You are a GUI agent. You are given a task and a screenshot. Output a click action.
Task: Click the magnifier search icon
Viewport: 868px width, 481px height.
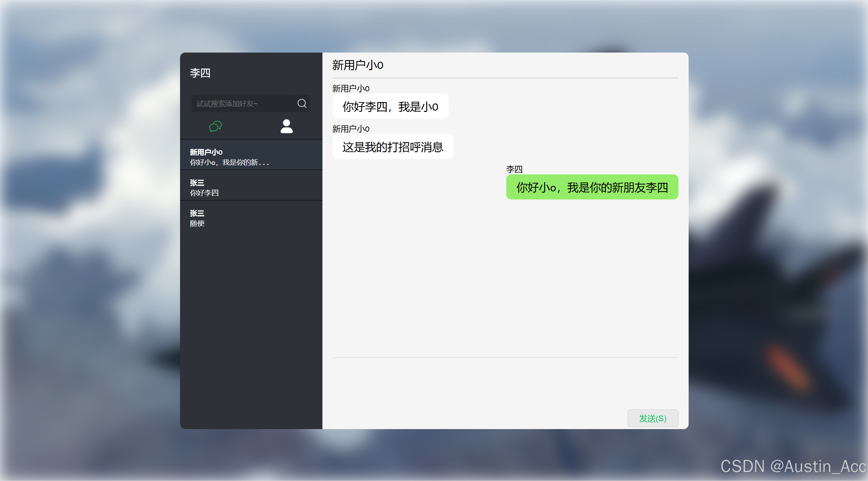[x=302, y=103]
